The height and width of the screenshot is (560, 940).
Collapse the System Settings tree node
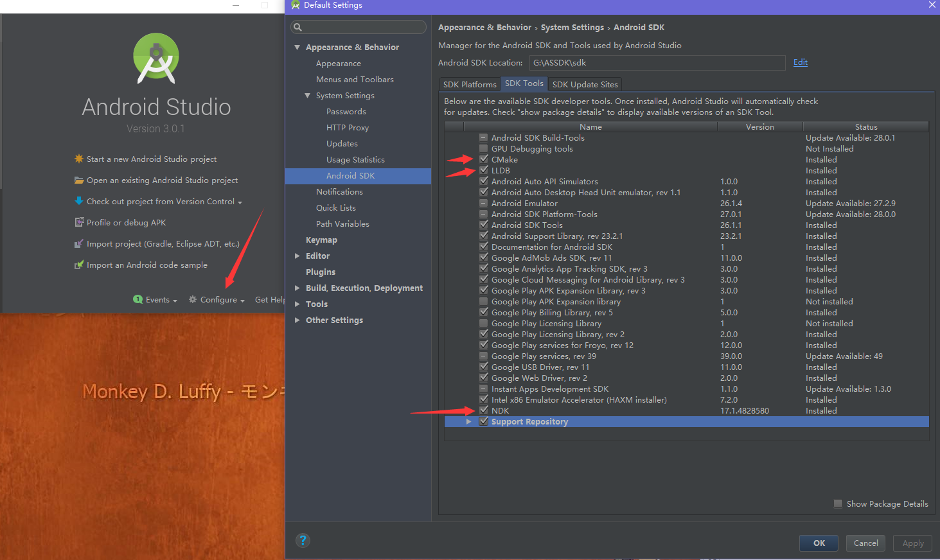pyautogui.click(x=307, y=95)
